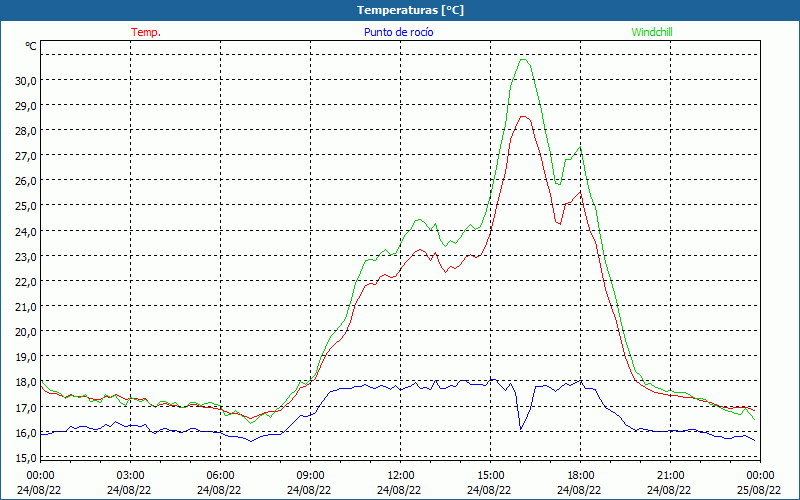Click the 20,0 y-axis value
This screenshot has height=500, width=800.
tap(26, 332)
